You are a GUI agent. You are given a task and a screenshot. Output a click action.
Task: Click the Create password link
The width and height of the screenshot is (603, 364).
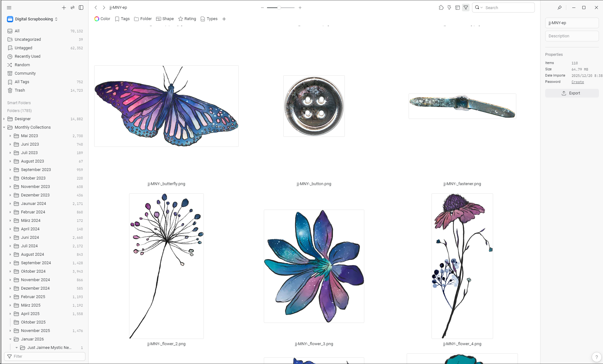click(578, 82)
